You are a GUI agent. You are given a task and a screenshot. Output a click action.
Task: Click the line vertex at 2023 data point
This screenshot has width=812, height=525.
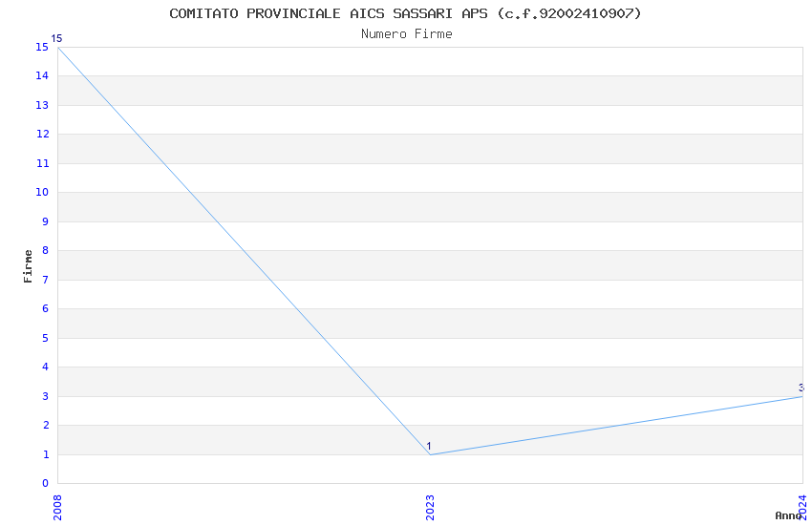pos(430,454)
